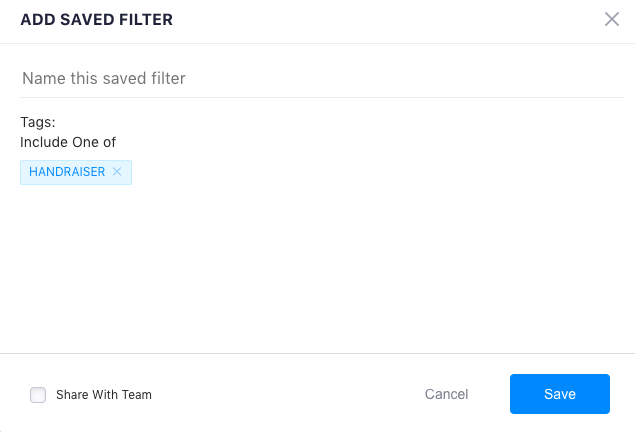Close the Add Saved Filter dialog
Viewport: 635px width, 432px height.
click(612, 19)
